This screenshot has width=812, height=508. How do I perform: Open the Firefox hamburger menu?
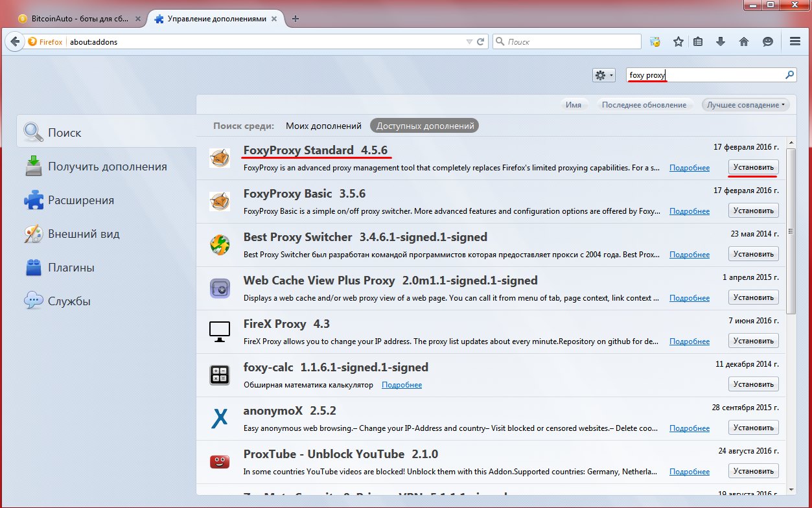coord(795,41)
